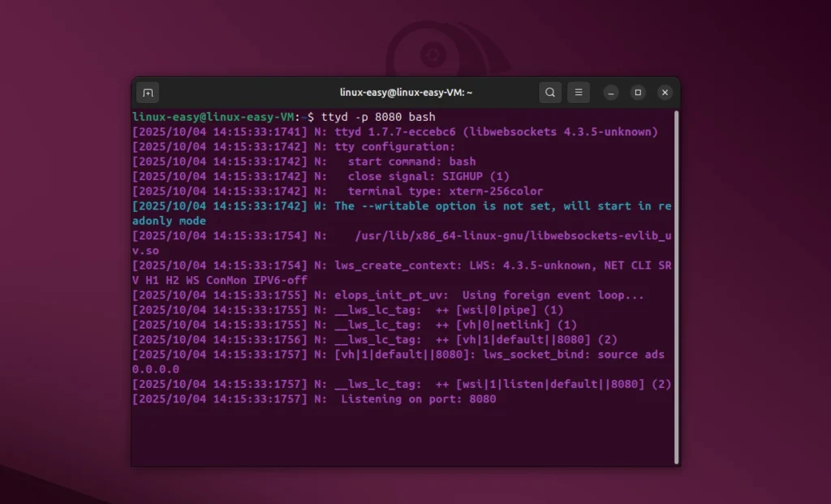Open the terminal hamburger menu
Screen dimensions: 831x504
tap(579, 93)
